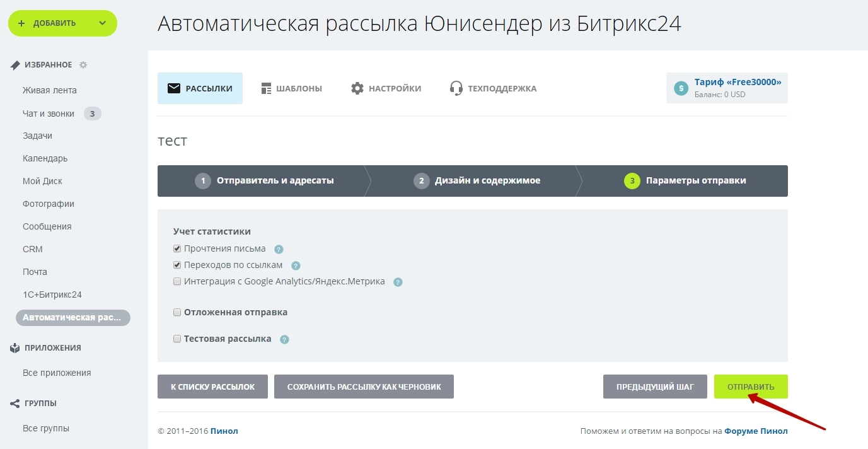Image resolution: width=868 pixels, height=449 pixels.
Task: Click help icon beside Google Analytics integration
Action: [x=398, y=282]
